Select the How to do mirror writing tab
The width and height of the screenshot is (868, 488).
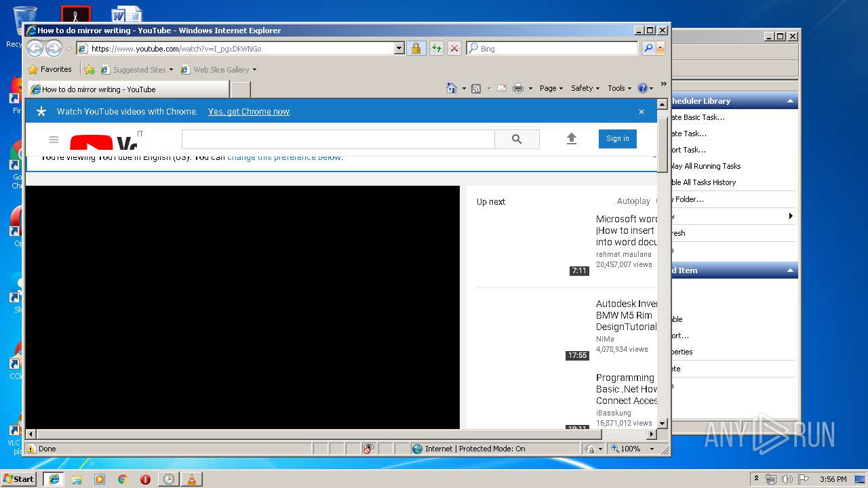[x=127, y=89]
